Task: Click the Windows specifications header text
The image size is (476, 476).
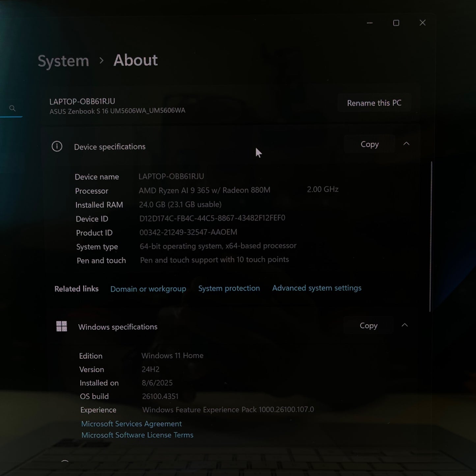Action: point(118,327)
